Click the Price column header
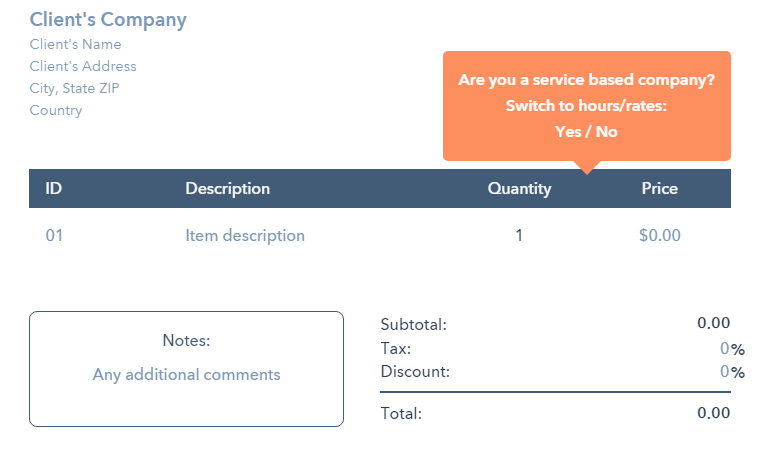 pos(659,189)
